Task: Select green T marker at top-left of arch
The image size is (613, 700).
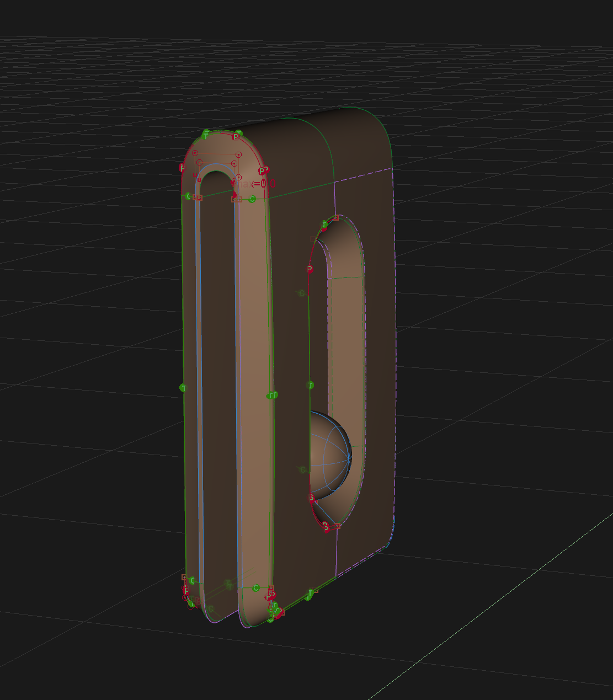Action: point(206,135)
